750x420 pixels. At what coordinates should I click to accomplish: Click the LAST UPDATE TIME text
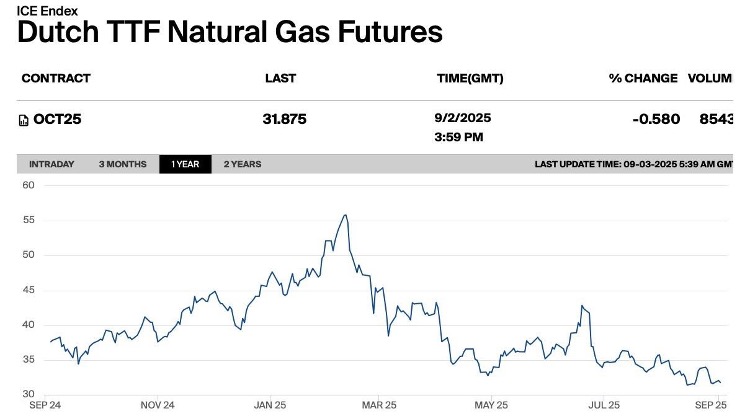click(x=633, y=164)
